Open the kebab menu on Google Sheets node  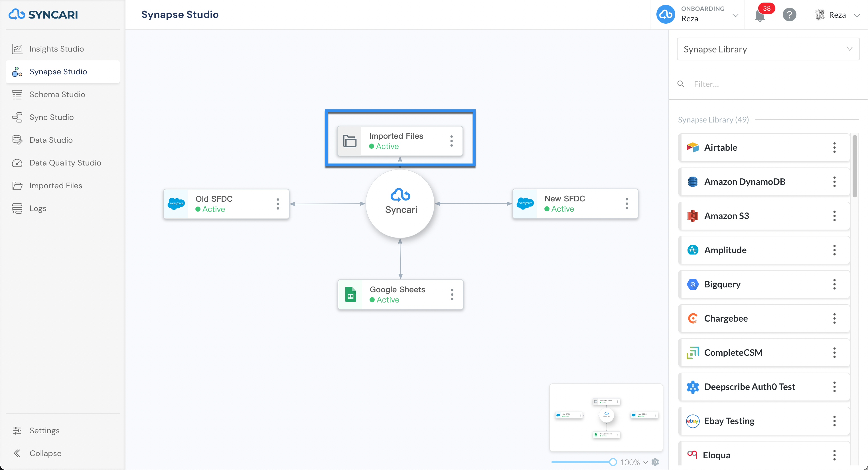[452, 295]
